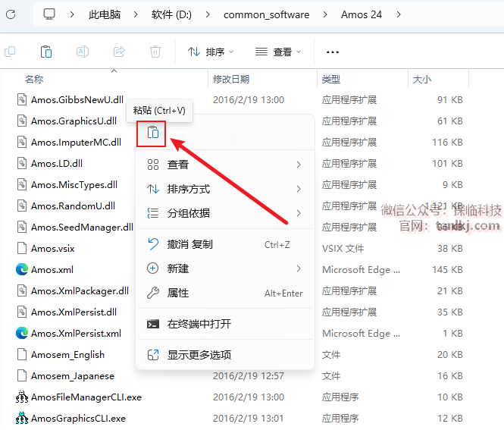The width and height of the screenshot is (504, 430).
Task: Click the AmosFileManagerCLI.exe application icon
Action: (x=22, y=397)
